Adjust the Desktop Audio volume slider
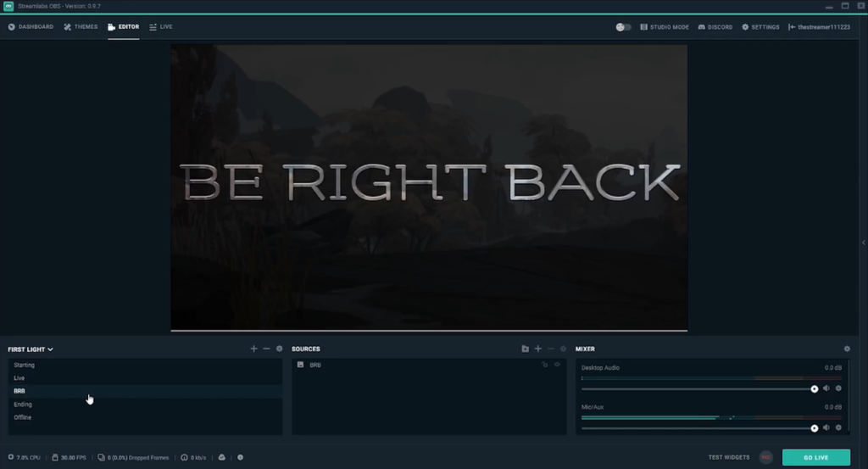Screen dimensions: 868x469 click(699, 388)
